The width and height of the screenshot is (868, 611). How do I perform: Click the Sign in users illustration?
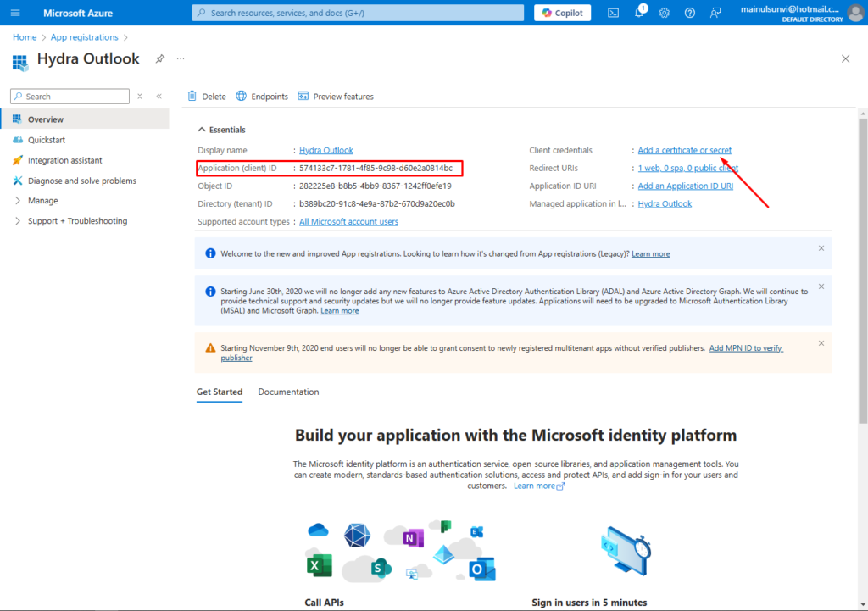click(x=626, y=551)
